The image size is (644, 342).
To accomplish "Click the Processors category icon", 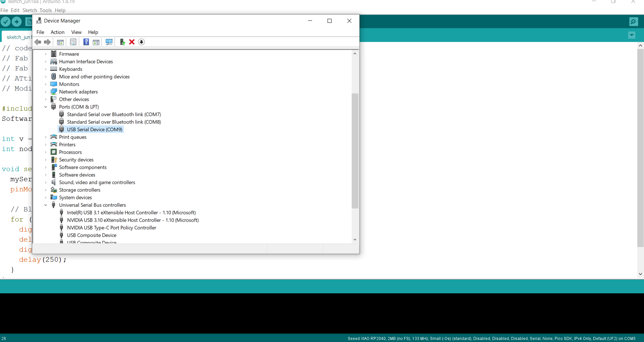I will pyautogui.click(x=53, y=152).
